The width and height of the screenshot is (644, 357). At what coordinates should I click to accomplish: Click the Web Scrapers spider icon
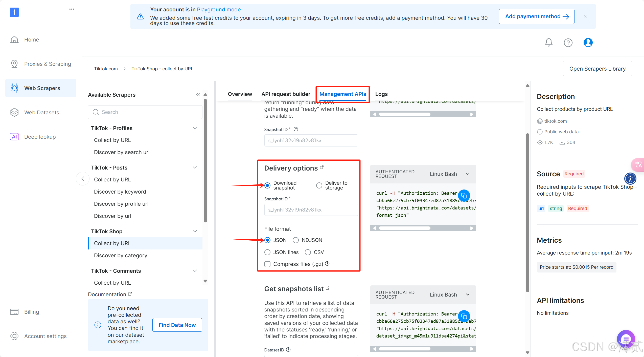pyautogui.click(x=14, y=88)
